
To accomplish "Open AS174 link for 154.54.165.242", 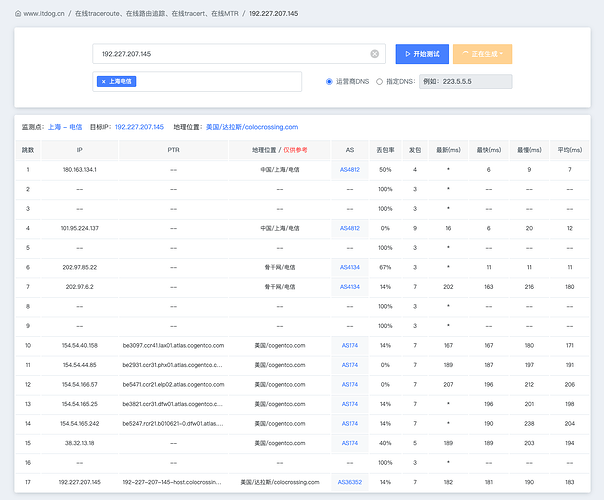I will [x=350, y=423].
